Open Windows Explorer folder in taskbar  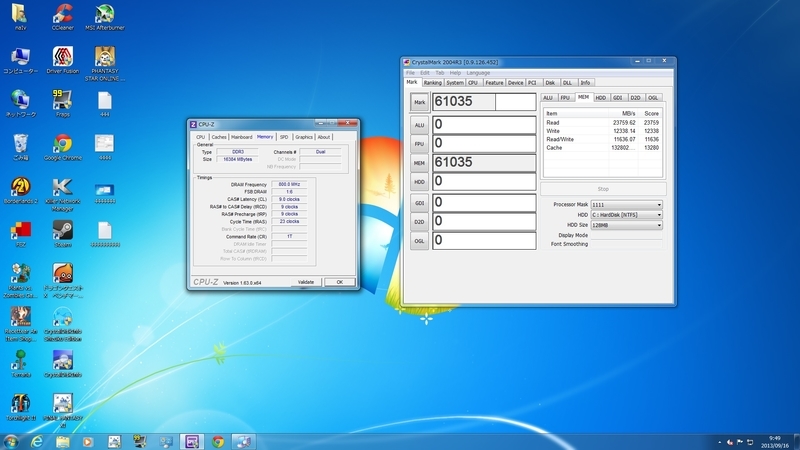pos(63,441)
